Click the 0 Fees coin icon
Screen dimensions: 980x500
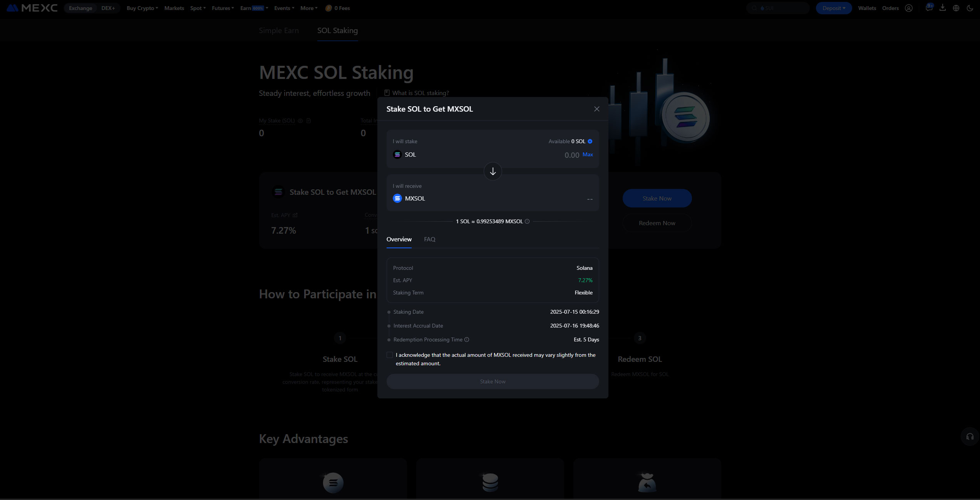pyautogui.click(x=328, y=8)
